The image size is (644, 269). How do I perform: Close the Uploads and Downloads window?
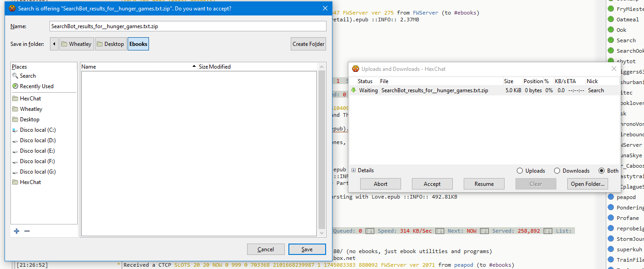pos(614,69)
